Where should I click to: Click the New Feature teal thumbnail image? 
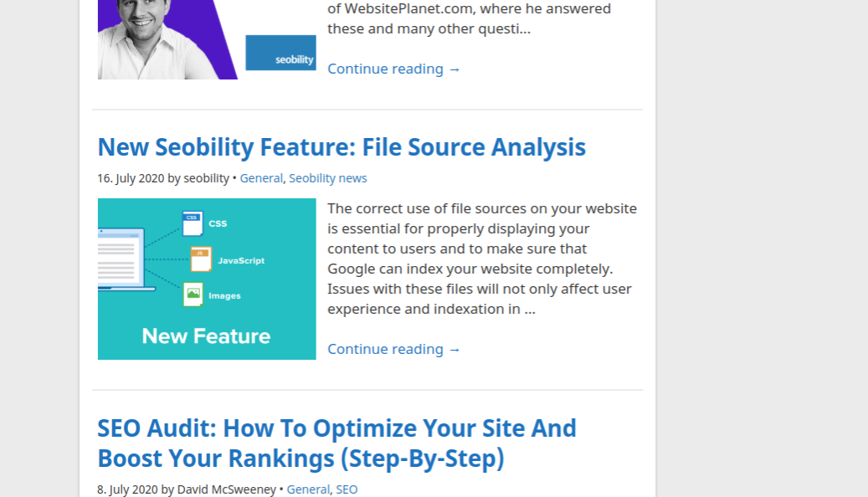[x=207, y=279]
